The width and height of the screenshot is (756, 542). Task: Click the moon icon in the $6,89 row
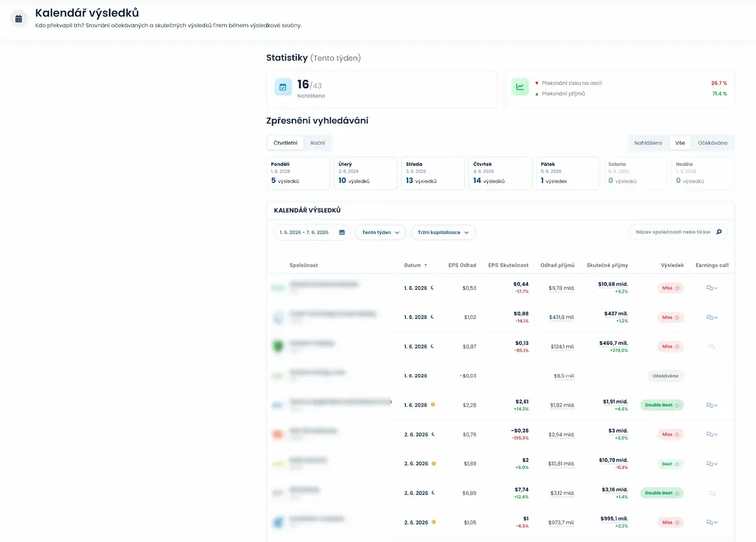(x=433, y=493)
